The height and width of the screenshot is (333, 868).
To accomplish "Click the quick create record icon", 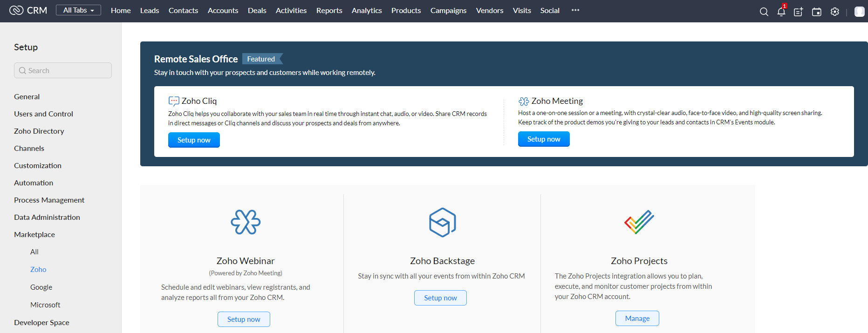I will point(799,12).
